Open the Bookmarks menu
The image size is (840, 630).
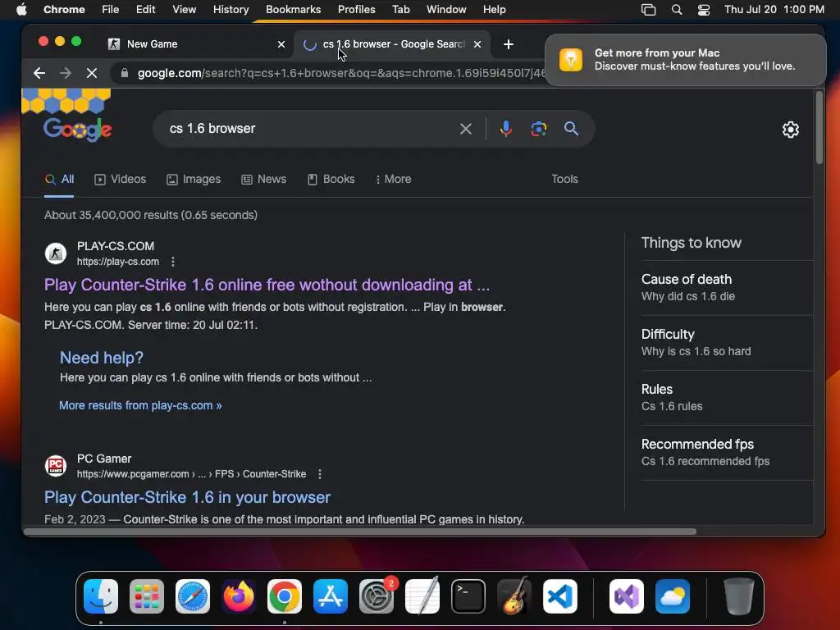pyautogui.click(x=293, y=10)
